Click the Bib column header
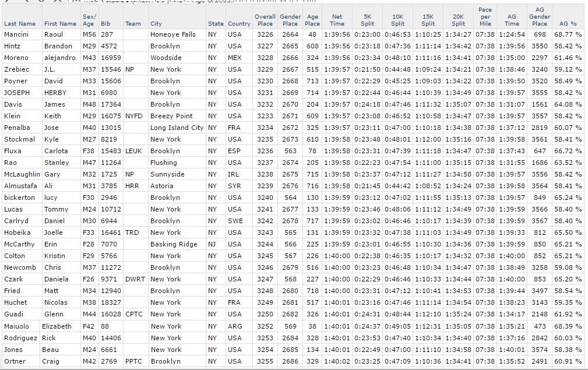The width and height of the screenshot is (588, 370). click(x=105, y=24)
